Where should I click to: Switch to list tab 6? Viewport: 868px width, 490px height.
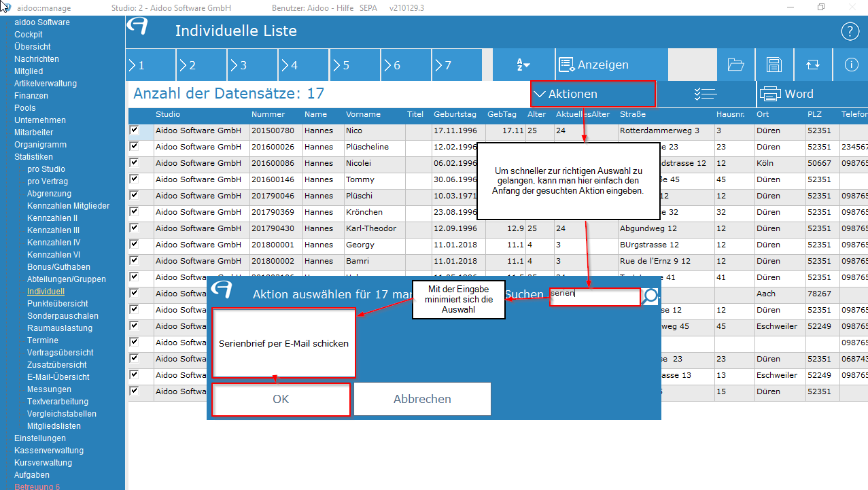point(406,65)
